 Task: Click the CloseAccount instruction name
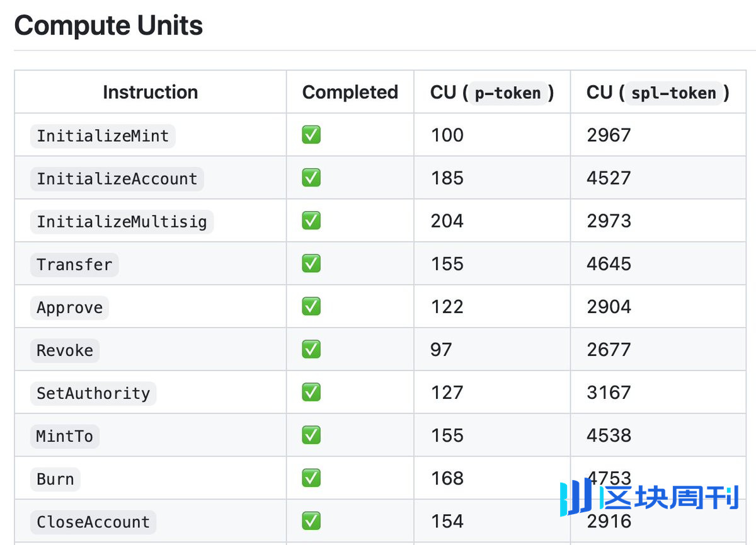pyautogui.click(x=93, y=522)
